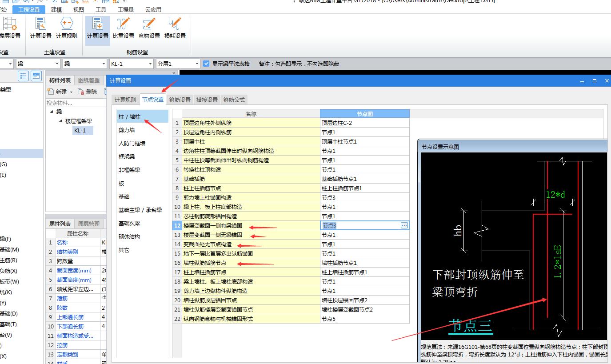The width and height of the screenshot is (611, 364).
Task: Open 新建 dropdown arrow
Action: (x=71, y=92)
